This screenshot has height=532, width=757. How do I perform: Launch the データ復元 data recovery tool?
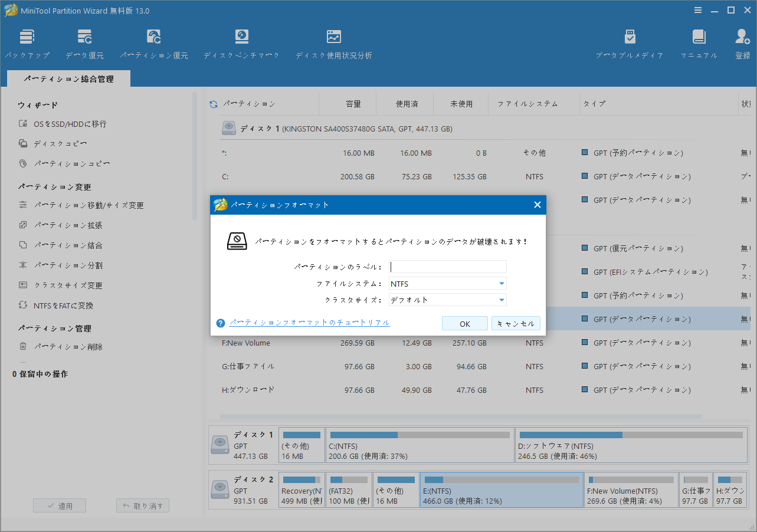click(84, 42)
